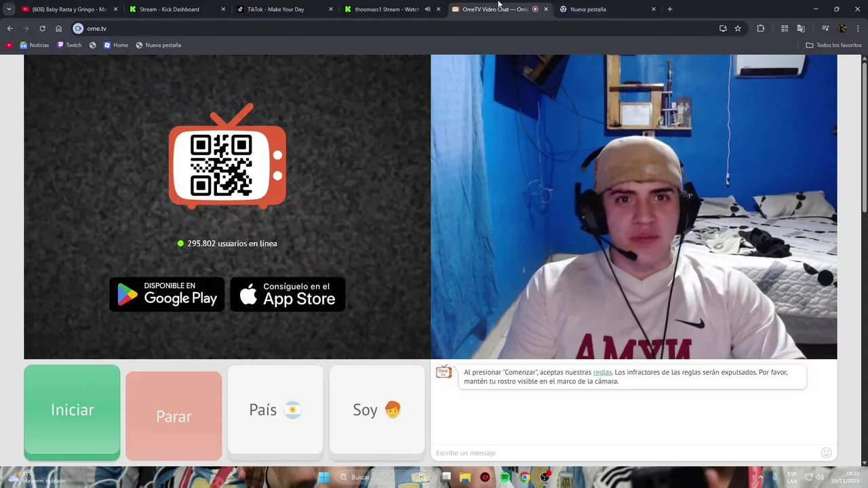Screen dimensions: 868x488
Task: Open the Google Translate extension icon
Action: [x=801, y=28]
